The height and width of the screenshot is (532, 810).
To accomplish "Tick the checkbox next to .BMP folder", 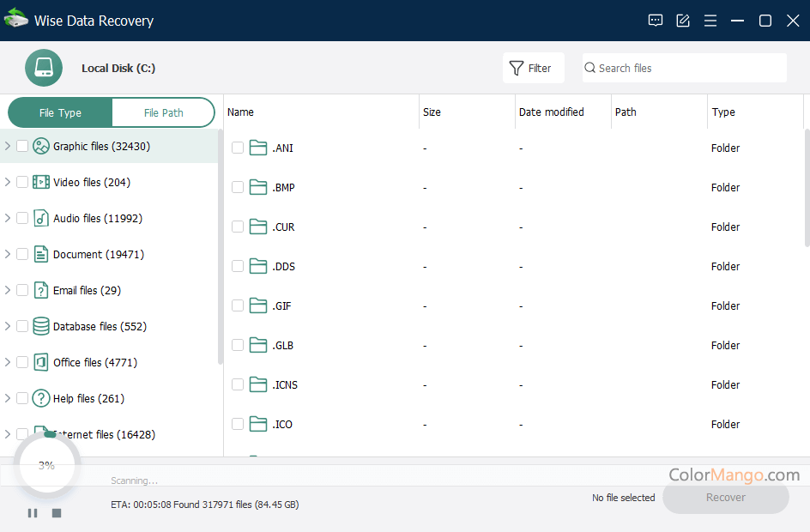I will 237,186.
